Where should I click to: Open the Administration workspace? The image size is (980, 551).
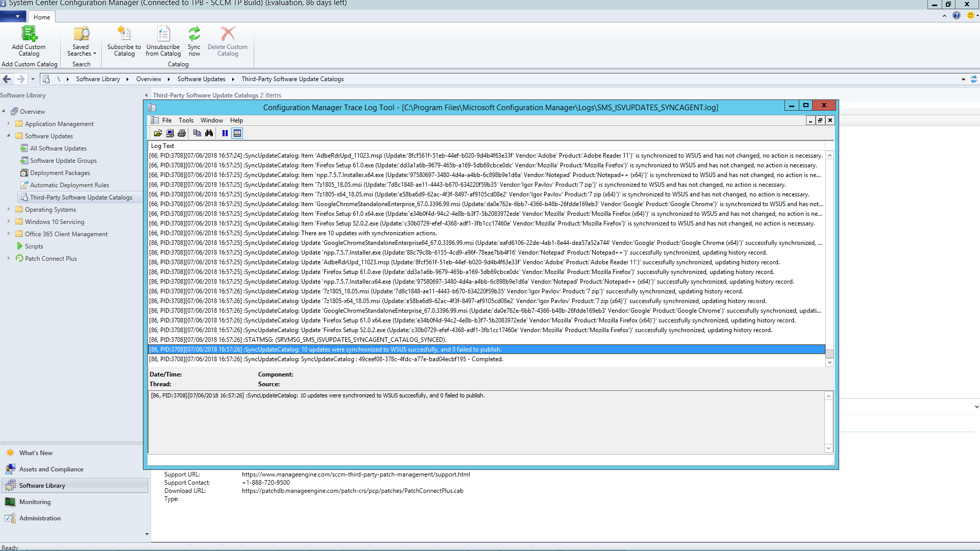coord(40,518)
